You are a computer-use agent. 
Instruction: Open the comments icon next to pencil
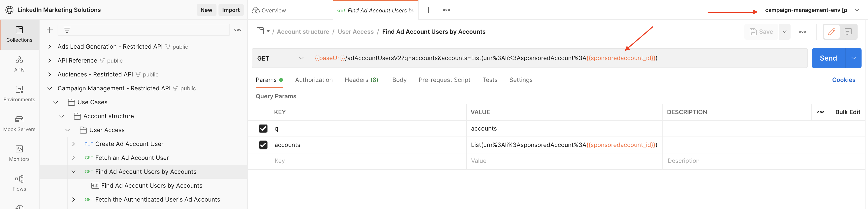(x=848, y=32)
